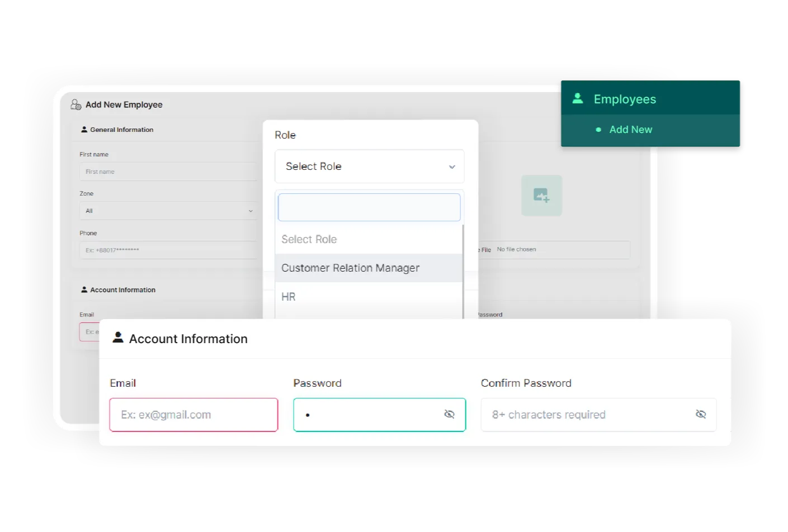788x532 pixels.
Task: Select the HR role option
Action: [x=289, y=297]
